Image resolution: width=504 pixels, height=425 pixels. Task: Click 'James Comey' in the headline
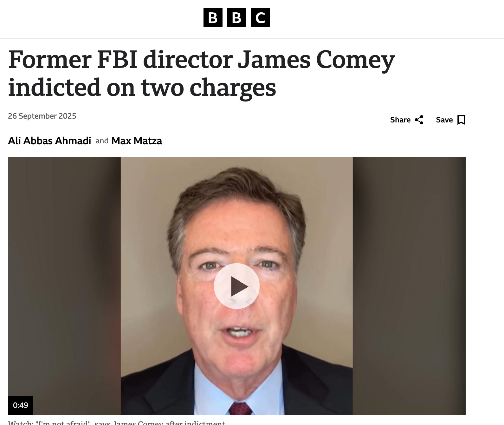(x=316, y=60)
